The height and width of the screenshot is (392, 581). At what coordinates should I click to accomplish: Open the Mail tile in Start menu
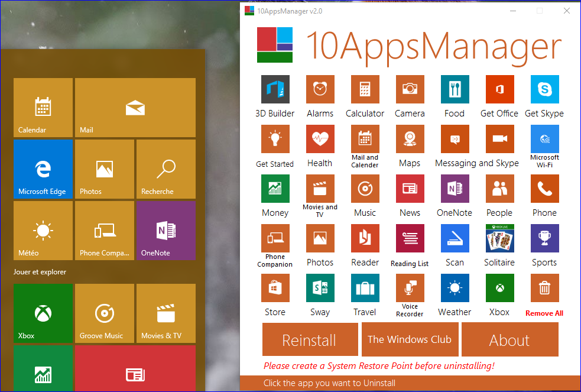tap(135, 108)
